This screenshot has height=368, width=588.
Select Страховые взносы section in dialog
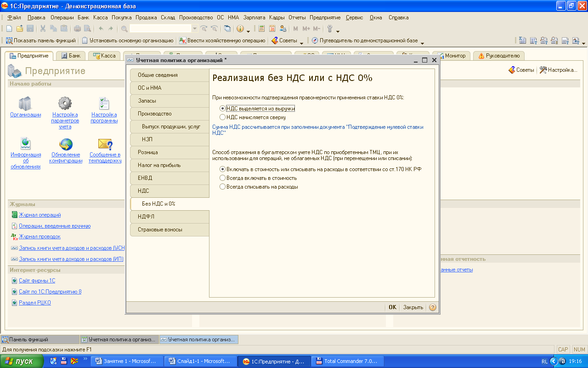pyautogui.click(x=170, y=230)
